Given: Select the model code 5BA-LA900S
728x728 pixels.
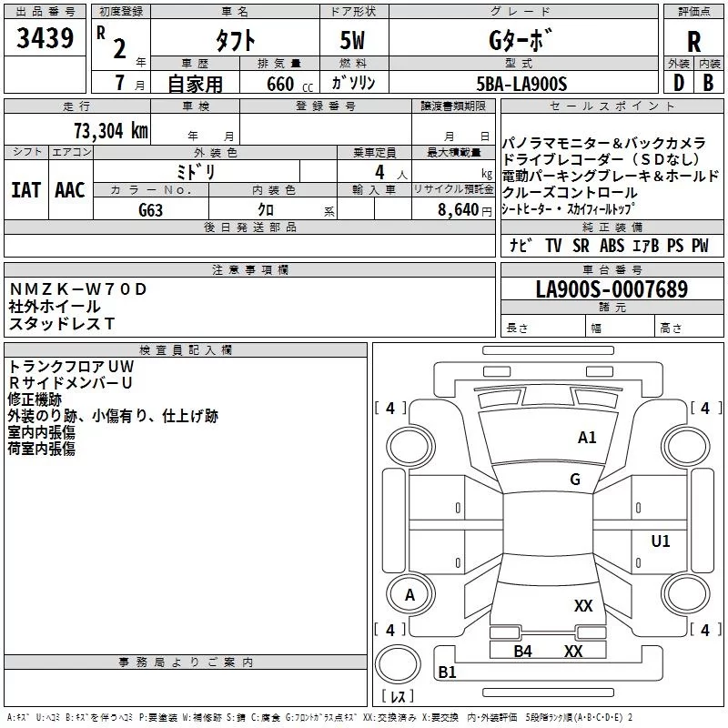Looking at the screenshot, I should pos(521,84).
